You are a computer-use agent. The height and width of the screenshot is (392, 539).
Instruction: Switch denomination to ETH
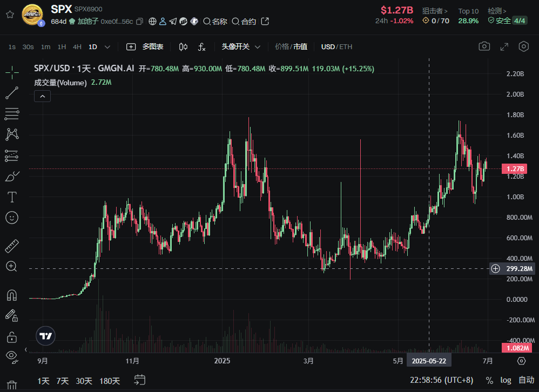coord(346,47)
